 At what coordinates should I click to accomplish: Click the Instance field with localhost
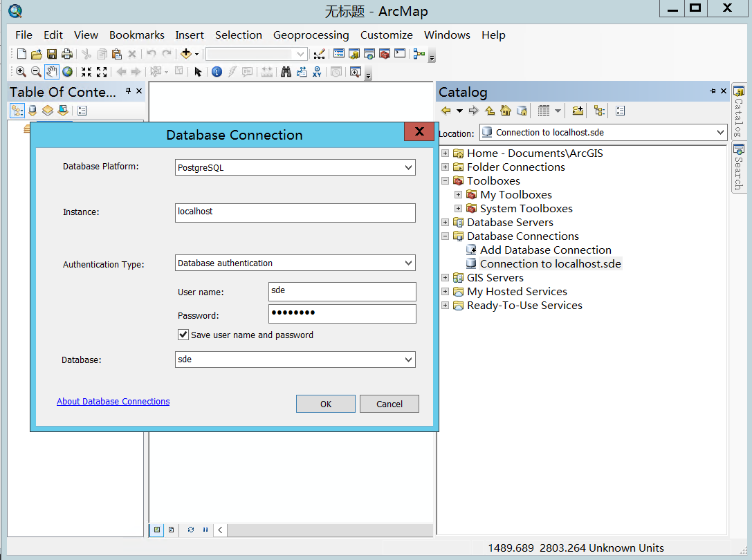[295, 213]
